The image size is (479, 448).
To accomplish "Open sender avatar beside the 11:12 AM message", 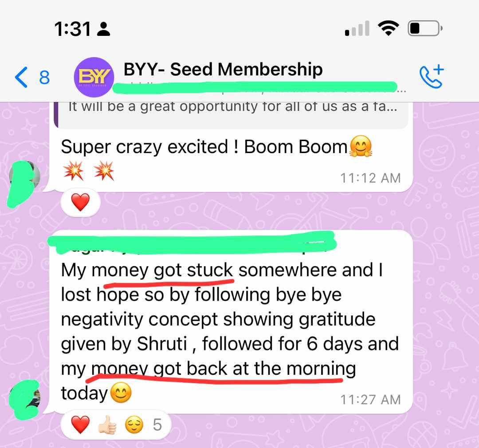I will point(24,177).
